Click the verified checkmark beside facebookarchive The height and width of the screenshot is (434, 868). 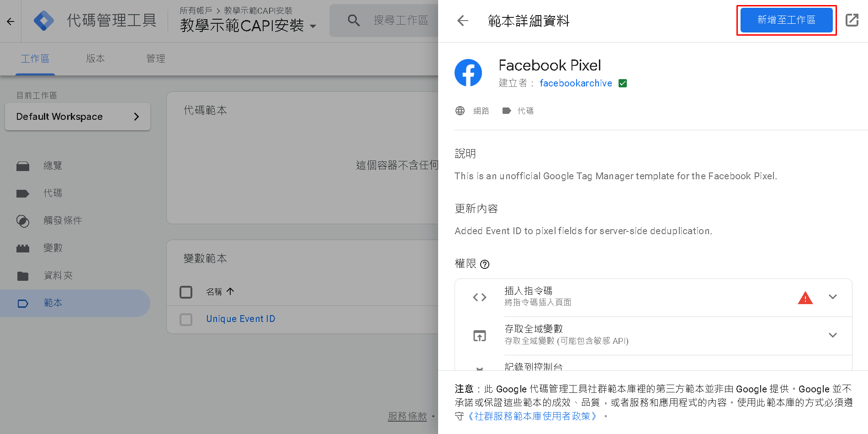point(623,83)
